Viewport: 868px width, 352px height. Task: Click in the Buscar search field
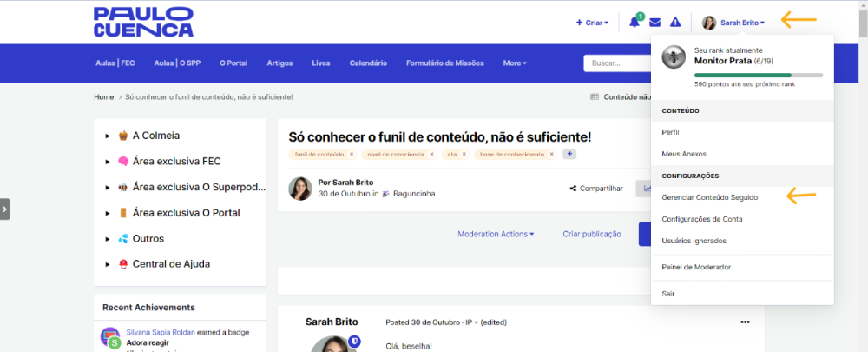(618, 63)
